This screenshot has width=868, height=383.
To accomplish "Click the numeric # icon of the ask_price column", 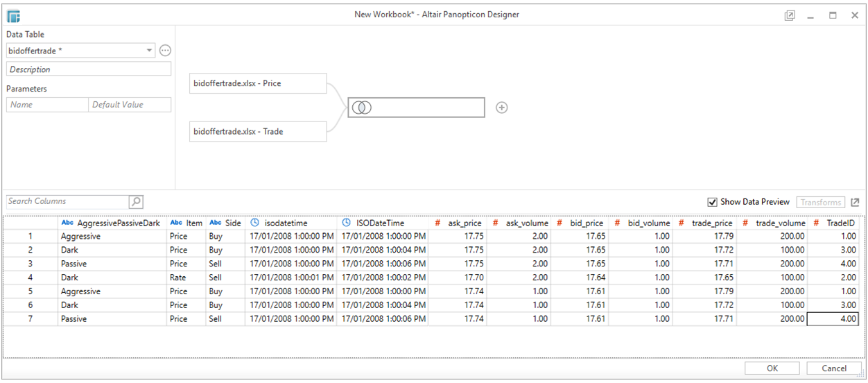I will (437, 223).
